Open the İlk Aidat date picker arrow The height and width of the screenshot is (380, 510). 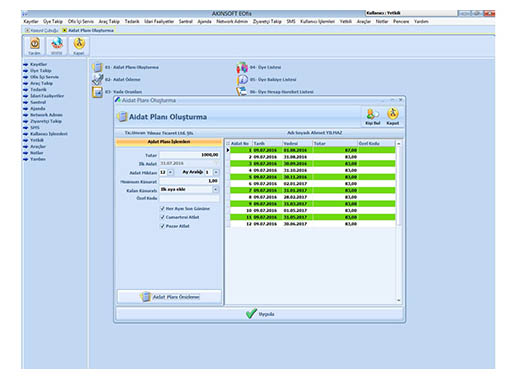(x=216, y=163)
